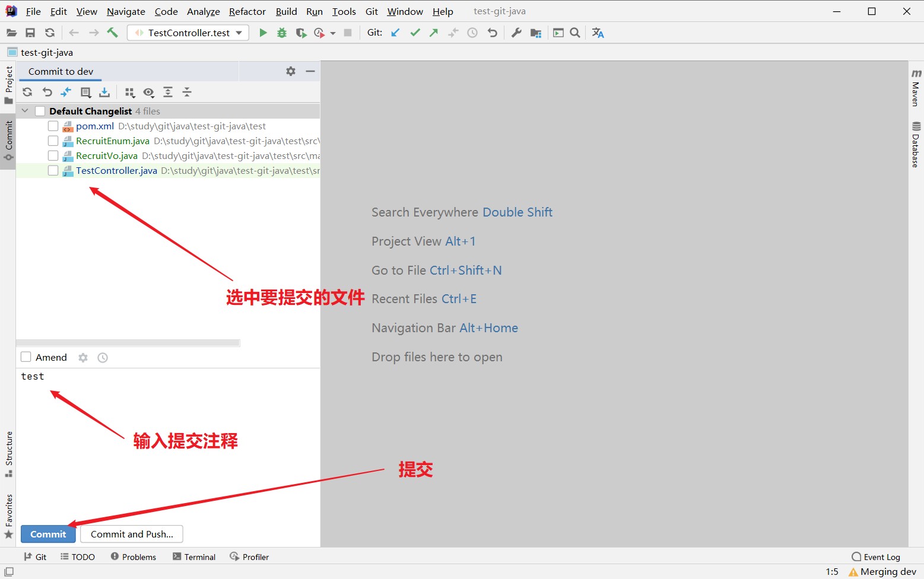Check the RecruitEnum.java checkbox
This screenshot has width=924, height=579.
[x=53, y=141]
